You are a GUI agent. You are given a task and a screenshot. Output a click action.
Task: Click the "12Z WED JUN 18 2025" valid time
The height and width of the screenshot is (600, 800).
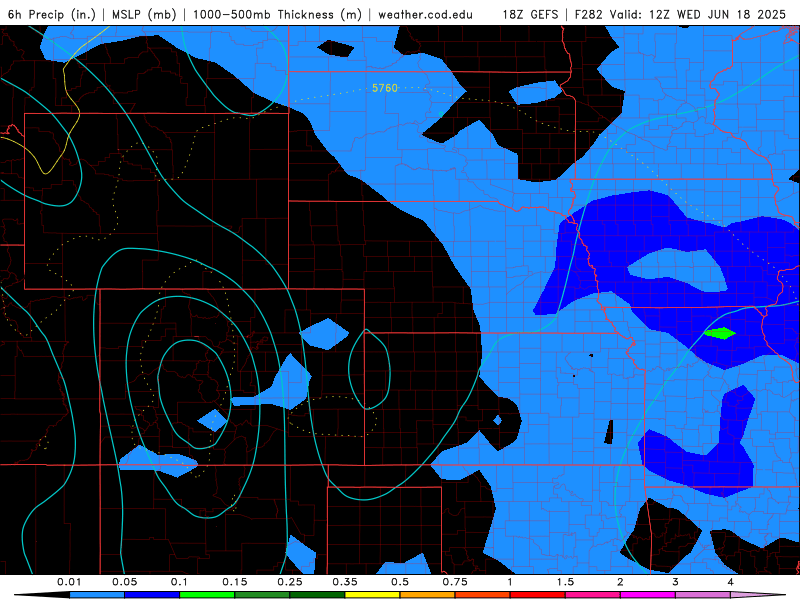[718, 14]
